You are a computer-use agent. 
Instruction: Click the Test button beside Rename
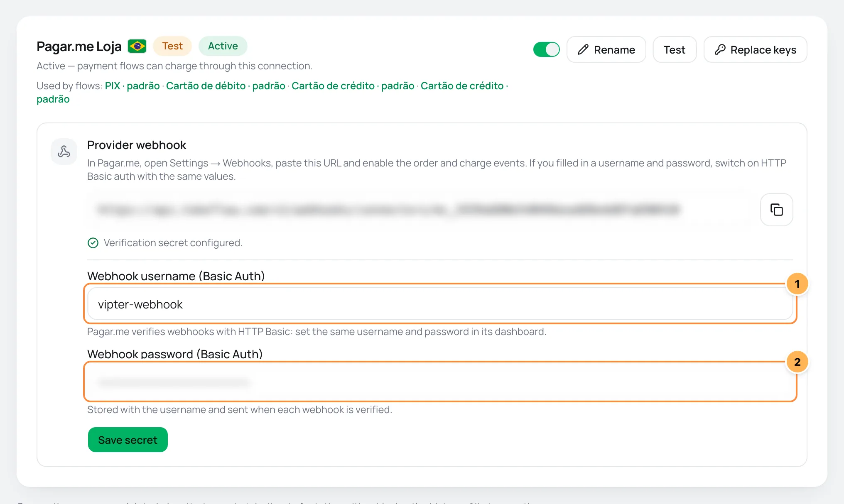point(674,49)
